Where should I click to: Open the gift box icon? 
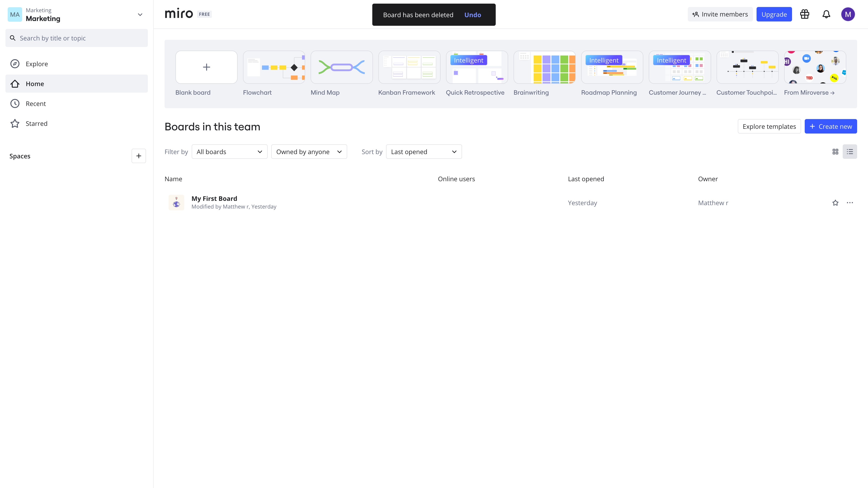(805, 14)
